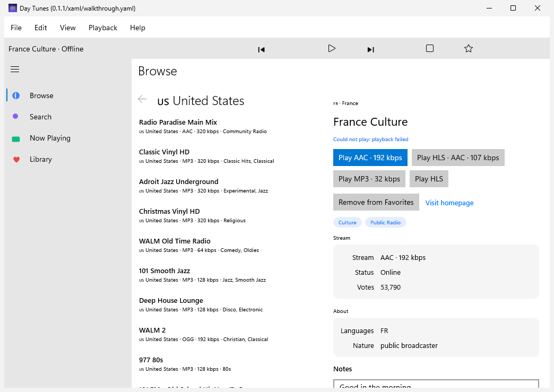
Task: Stop playback using the square icon
Action: pyautogui.click(x=430, y=48)
